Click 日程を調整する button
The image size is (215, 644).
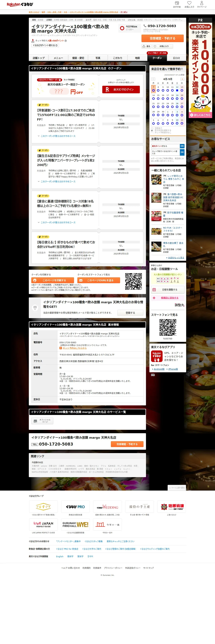(168, 290)
